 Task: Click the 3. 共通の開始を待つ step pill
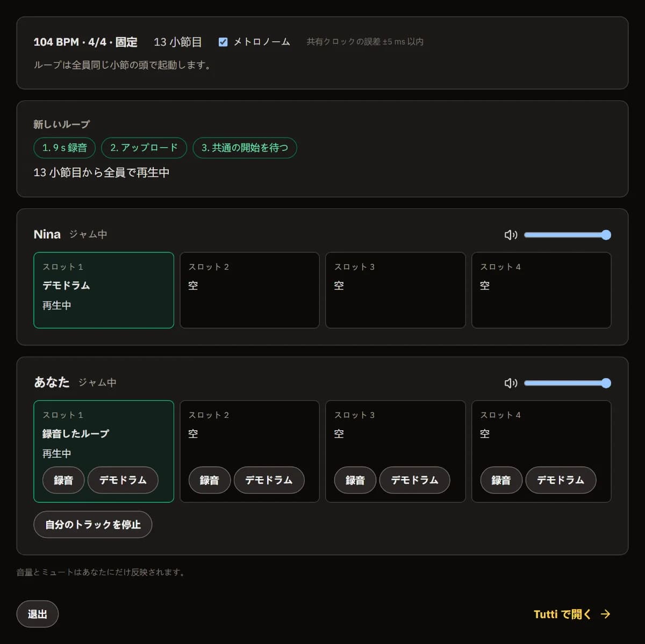point(245,148)
